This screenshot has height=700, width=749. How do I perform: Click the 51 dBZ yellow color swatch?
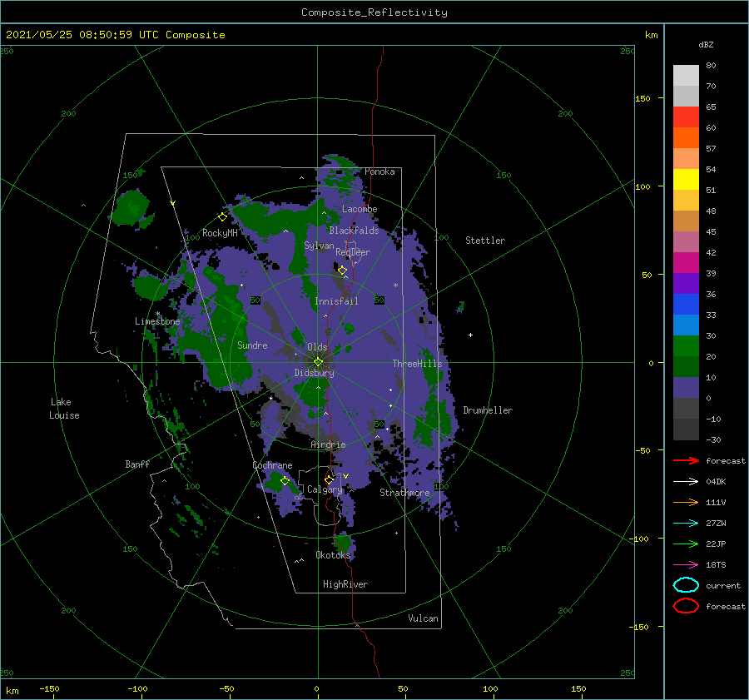[x=686, y=179]
